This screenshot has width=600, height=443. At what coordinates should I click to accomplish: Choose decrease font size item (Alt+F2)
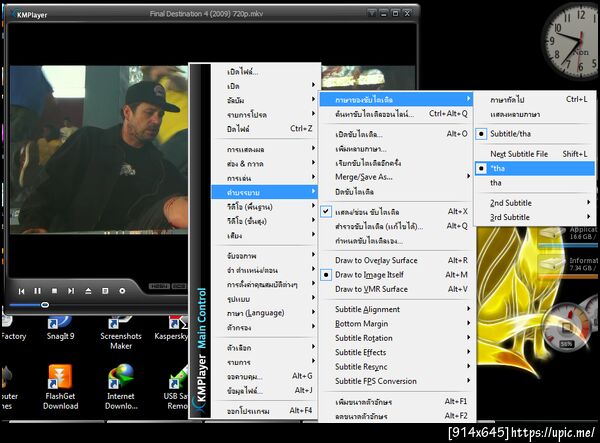pyautogui.click(x=396, y=416)
